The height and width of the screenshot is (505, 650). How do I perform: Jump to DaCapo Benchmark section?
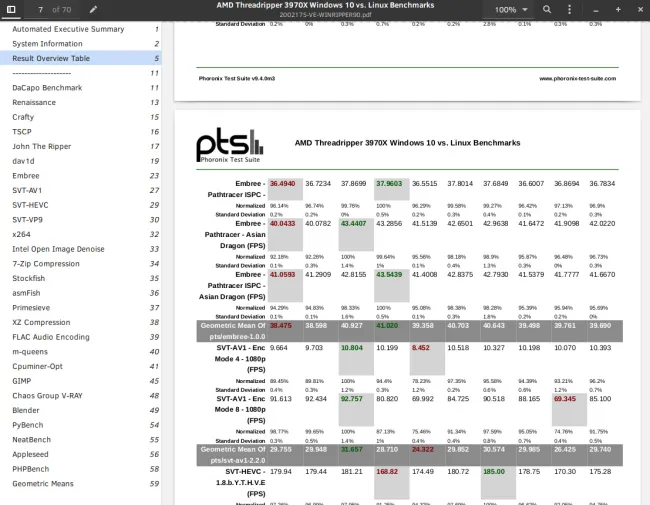coord(80,87)
